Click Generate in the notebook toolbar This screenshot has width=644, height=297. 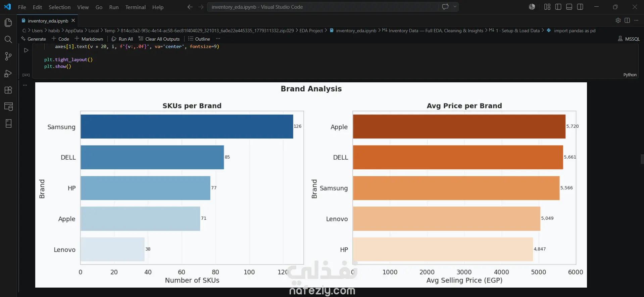coord(34,39)
